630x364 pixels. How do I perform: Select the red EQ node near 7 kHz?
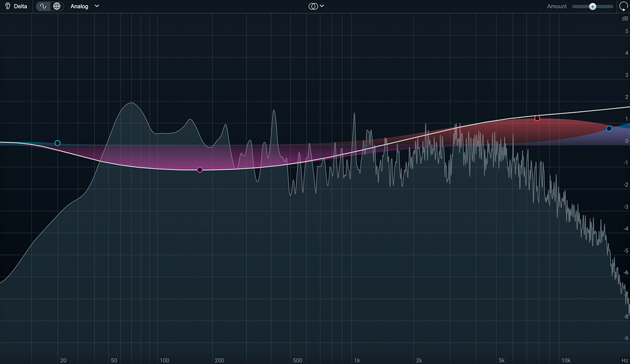[x=537, y=118]
